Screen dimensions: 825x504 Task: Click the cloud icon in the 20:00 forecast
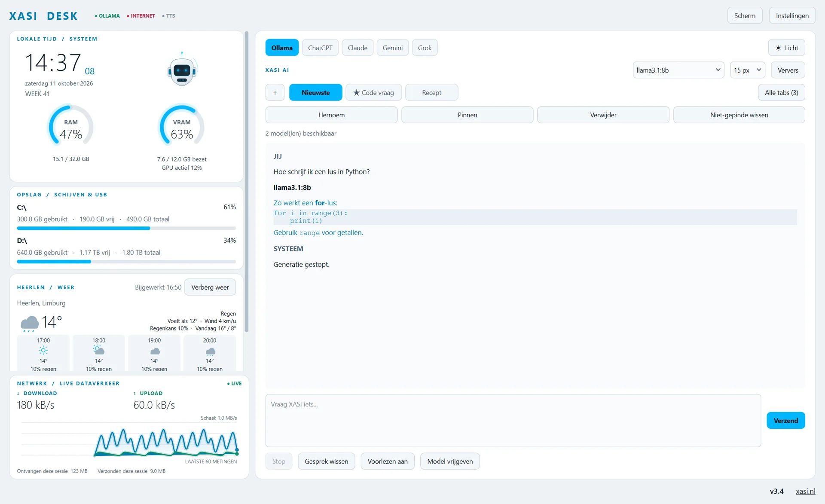pos(210,351)
